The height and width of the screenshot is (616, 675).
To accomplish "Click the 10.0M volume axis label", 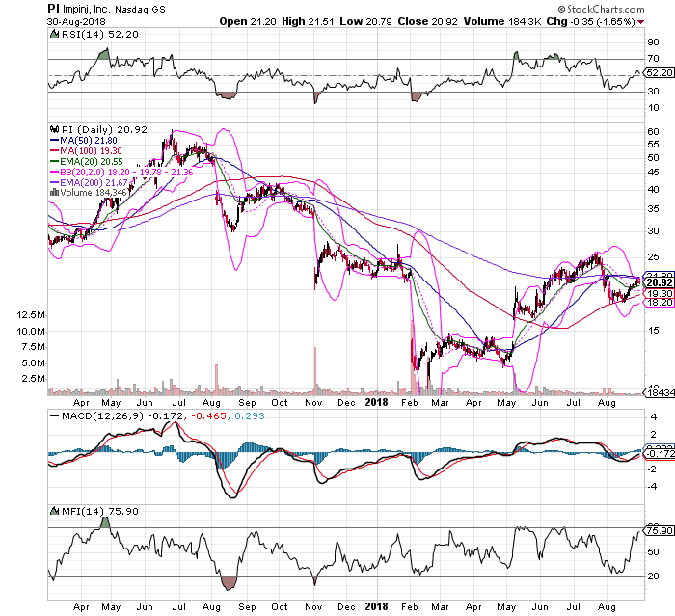I will [x=31, y=332].
